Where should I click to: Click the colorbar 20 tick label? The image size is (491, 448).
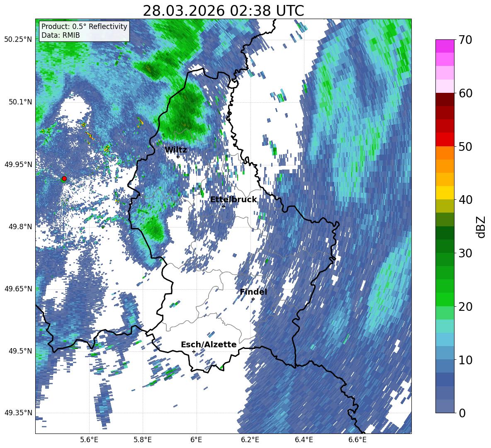(465, 306)
